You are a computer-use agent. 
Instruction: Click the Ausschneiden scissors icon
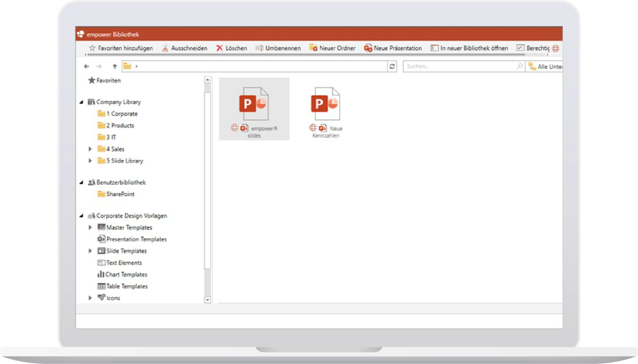[x=165, y=48]
